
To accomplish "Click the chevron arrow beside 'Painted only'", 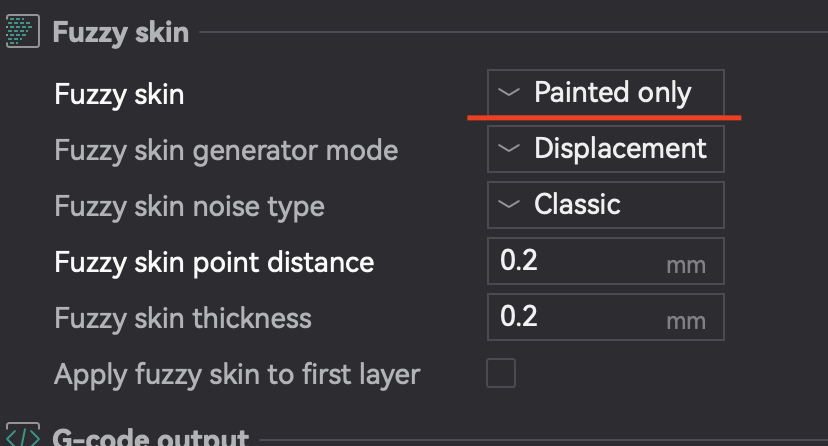I will (510, 94).
